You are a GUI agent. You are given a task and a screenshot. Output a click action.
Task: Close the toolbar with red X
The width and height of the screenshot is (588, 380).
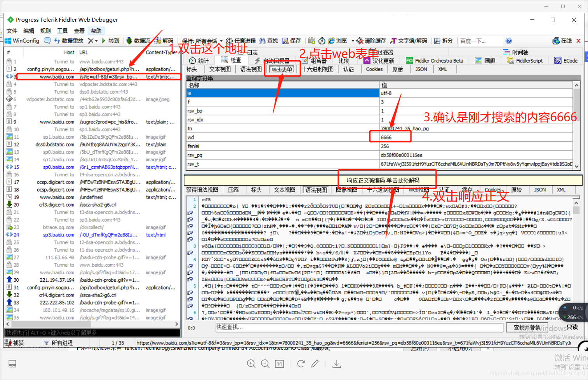(578, 41)
